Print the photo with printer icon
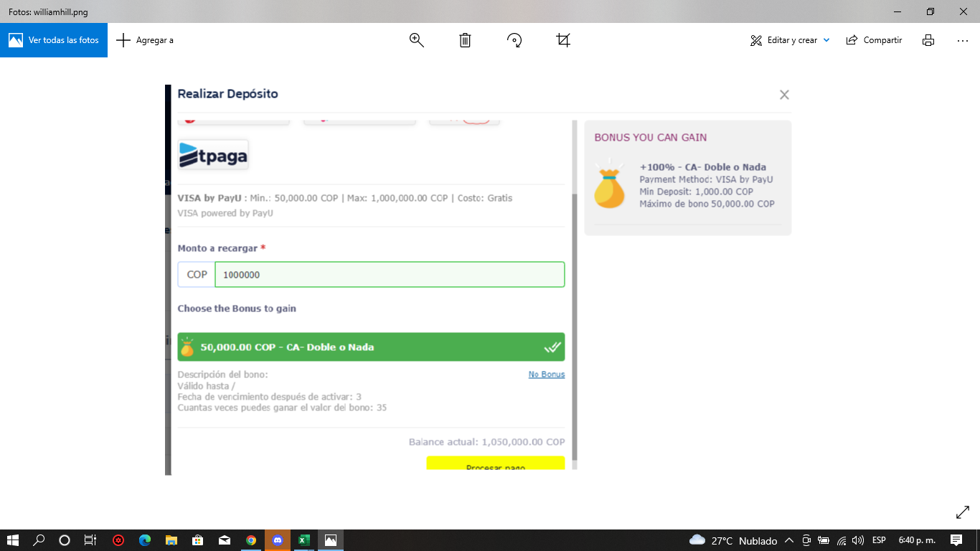Viewport: 980px width, 551px height. pos(928,40)
